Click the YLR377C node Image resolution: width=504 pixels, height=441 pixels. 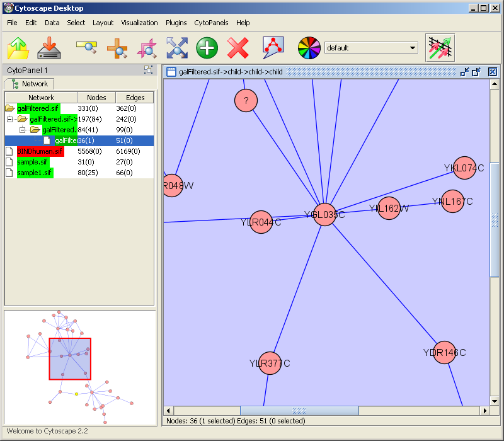(270, 364)
